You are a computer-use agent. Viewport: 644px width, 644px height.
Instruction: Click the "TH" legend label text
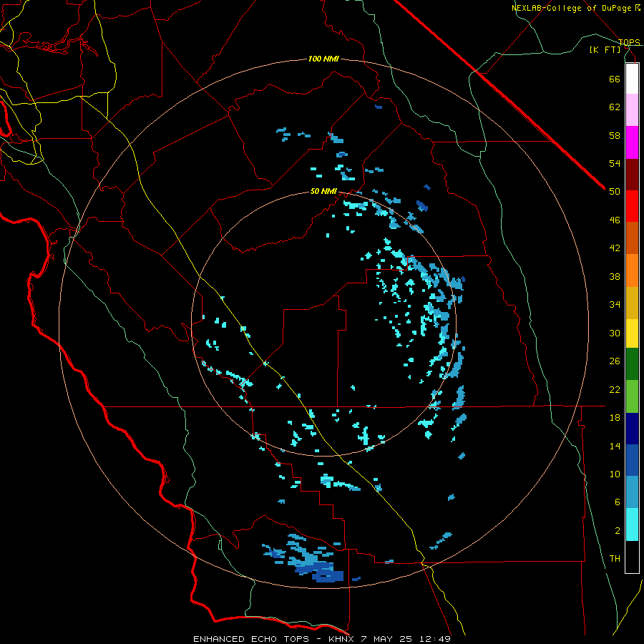(615, 559)
